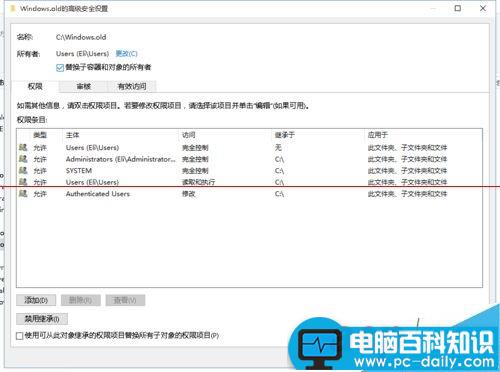Screen dimensions: 500x372
Task: Select Users entry inherited from 无
Action: point(249,147)
